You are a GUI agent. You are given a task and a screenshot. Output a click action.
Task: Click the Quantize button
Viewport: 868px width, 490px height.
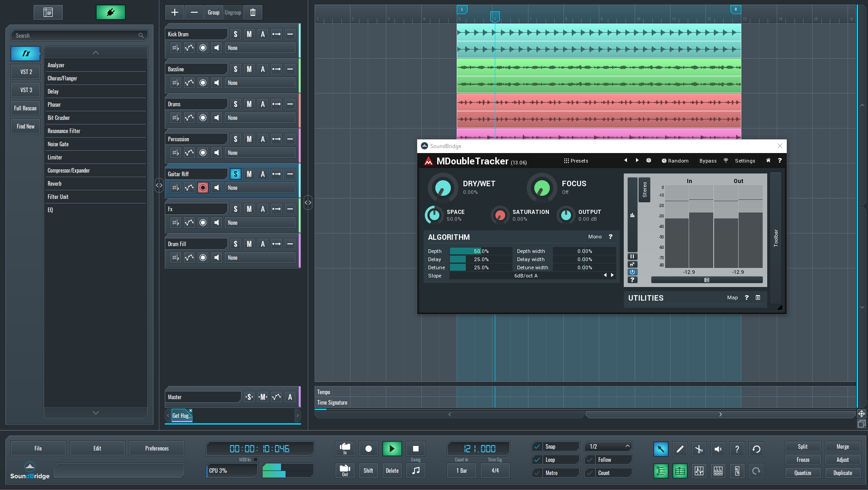(803, 473)
